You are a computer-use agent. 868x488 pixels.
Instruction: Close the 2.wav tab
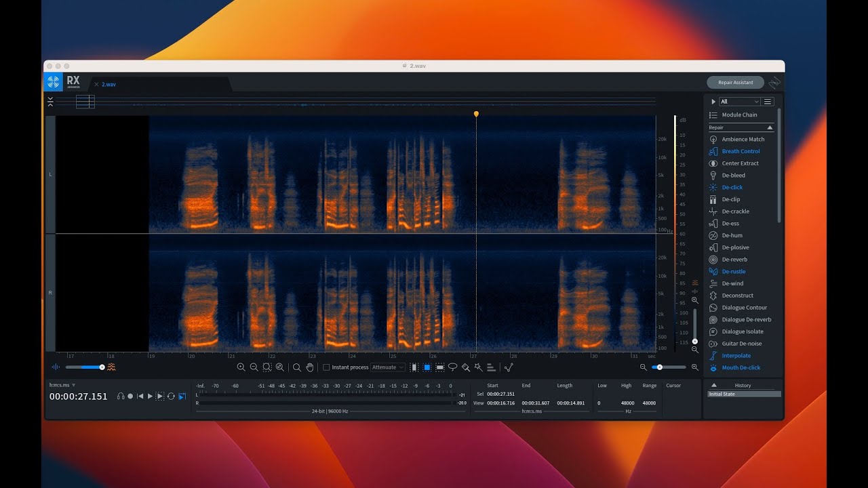tap(96, 85)
